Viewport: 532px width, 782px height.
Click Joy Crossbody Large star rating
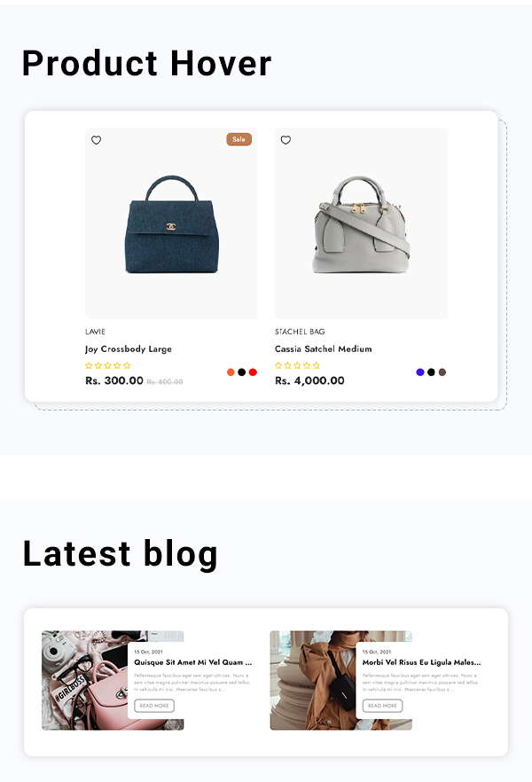click(x=107, y=365)
